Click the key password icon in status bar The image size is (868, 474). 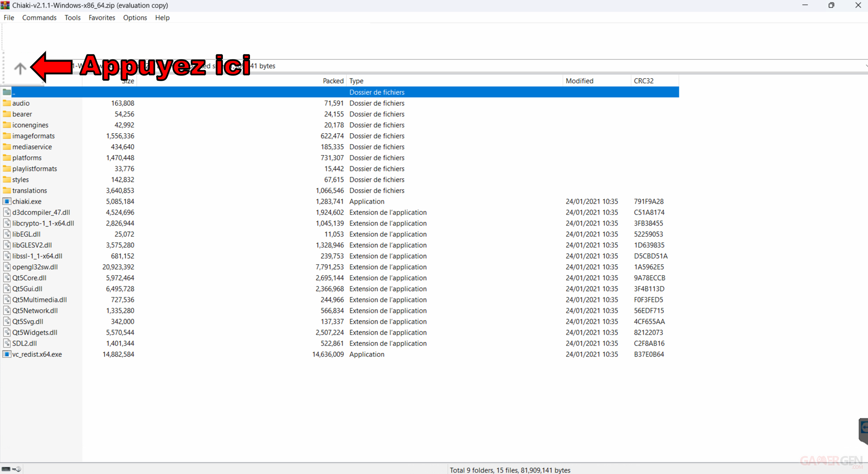click(17, 469)
